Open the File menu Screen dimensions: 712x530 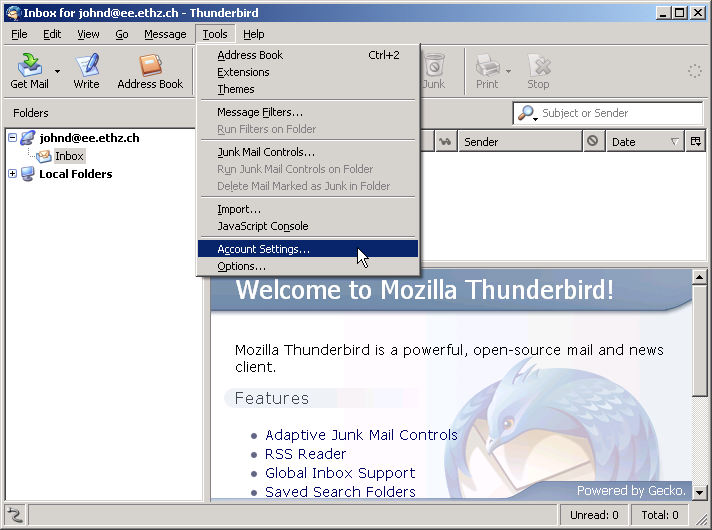19,34
